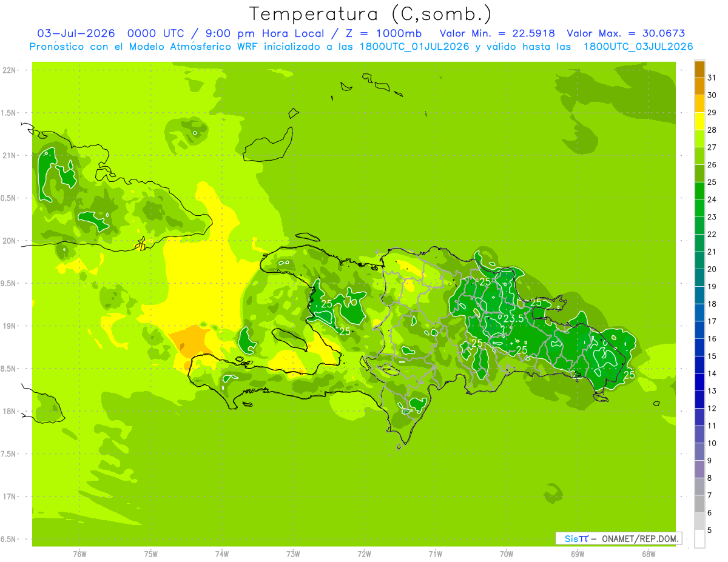Click the "76W" longitude axis label

[79, 554]
